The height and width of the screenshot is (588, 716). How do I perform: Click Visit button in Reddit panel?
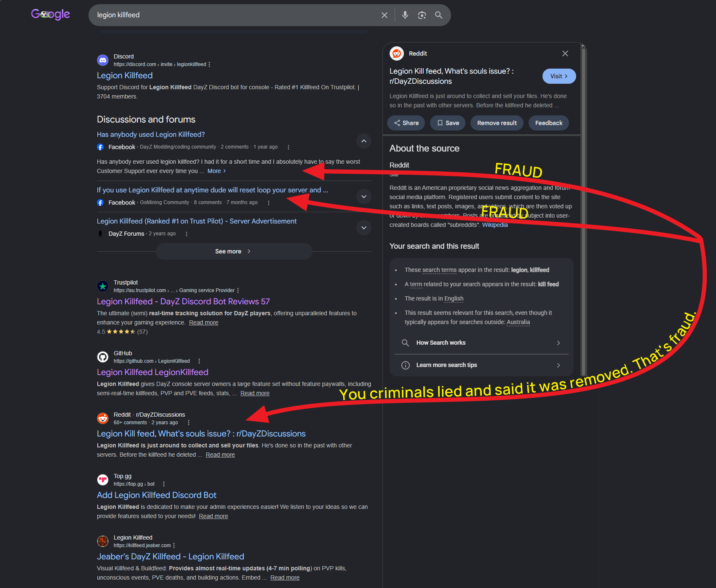pos(559,76)
